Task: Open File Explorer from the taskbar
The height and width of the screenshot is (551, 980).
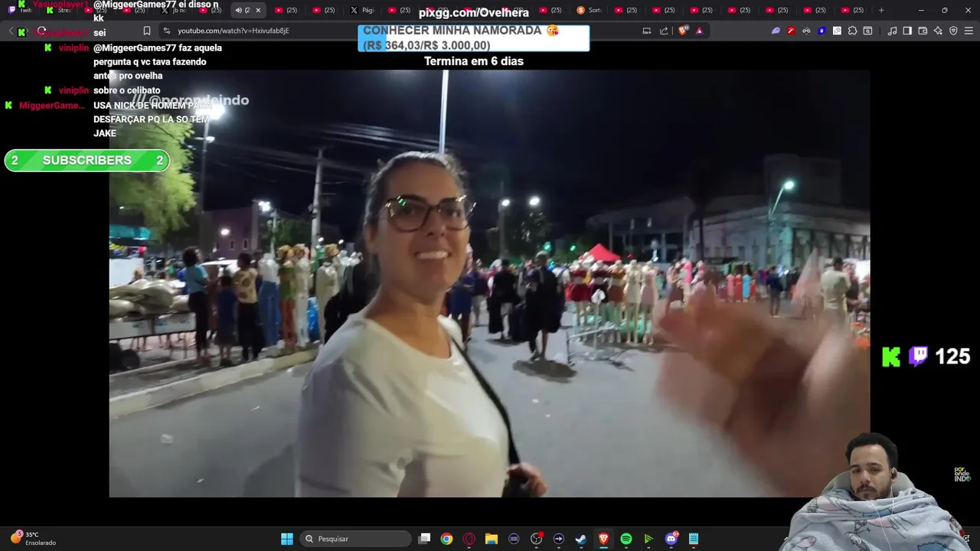Action: pos(492,539)
